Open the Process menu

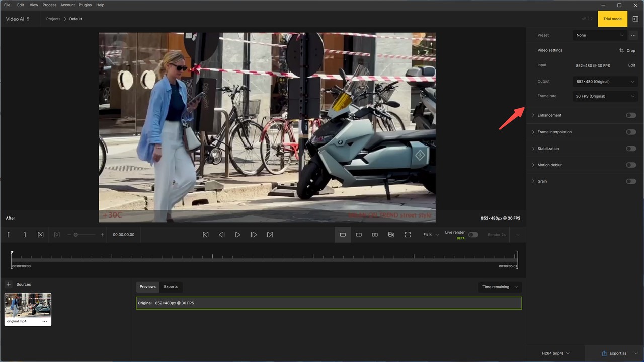[49, 5]
